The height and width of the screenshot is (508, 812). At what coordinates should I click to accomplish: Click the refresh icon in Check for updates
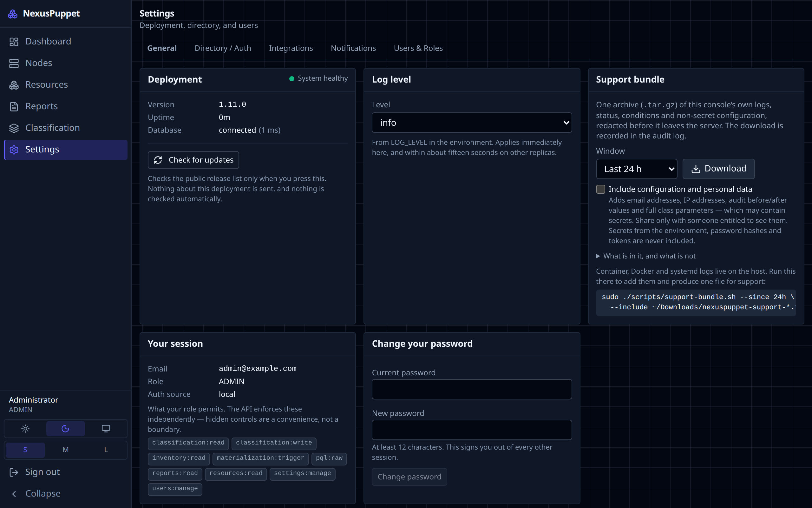158,160
